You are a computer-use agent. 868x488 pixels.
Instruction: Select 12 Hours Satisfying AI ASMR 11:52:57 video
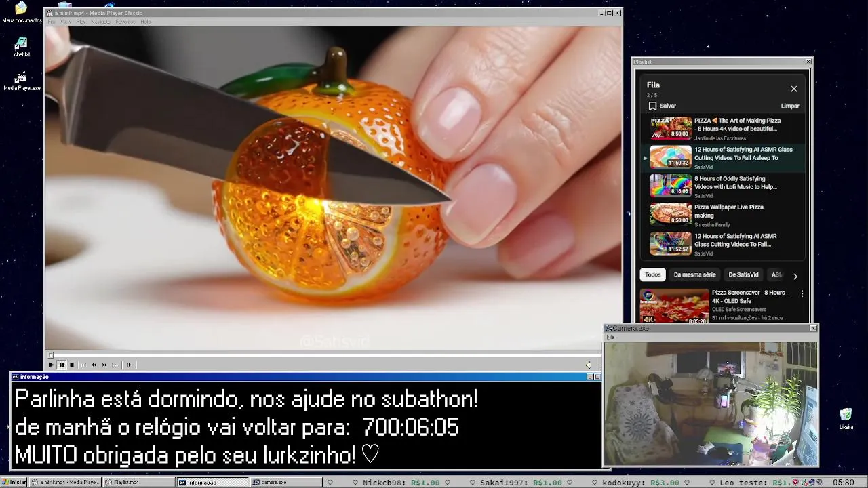pos(722,244)
